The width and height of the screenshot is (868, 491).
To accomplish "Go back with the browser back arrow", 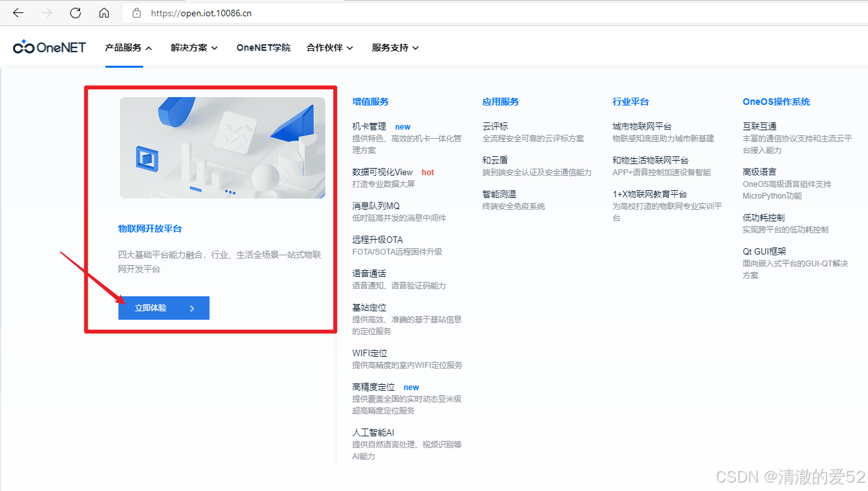I will (x=18, y=12).
